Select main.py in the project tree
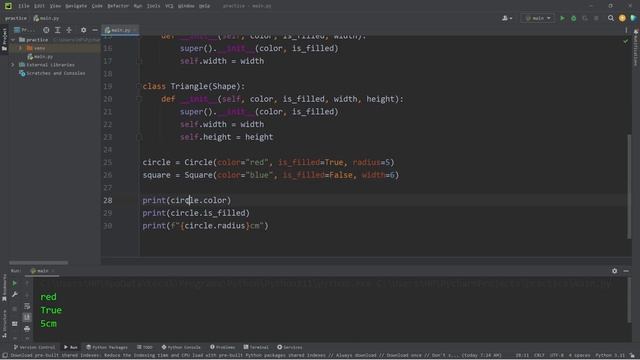Screen dimensions: 640x360 (x=40, y=57)
